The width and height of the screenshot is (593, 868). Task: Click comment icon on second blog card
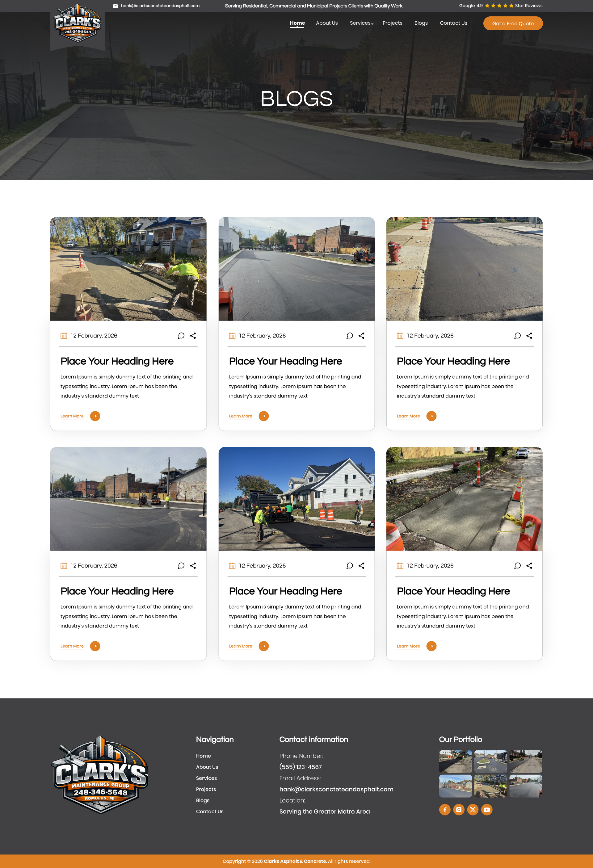349,335
